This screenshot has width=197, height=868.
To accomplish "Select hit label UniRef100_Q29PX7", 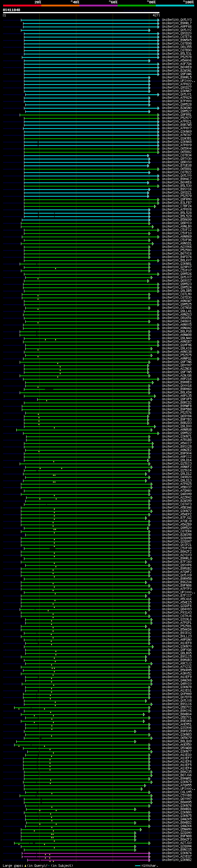I will click(x=177, y=267).
